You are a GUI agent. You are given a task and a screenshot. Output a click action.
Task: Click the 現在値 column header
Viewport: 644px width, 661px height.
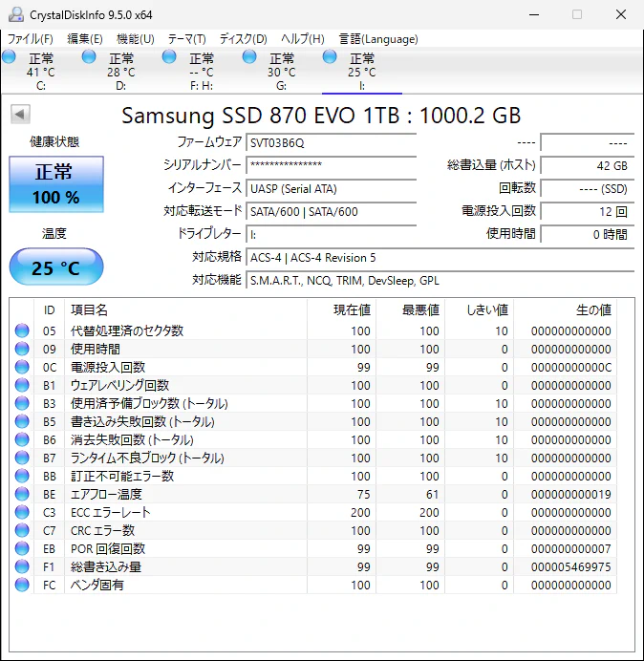342,310
